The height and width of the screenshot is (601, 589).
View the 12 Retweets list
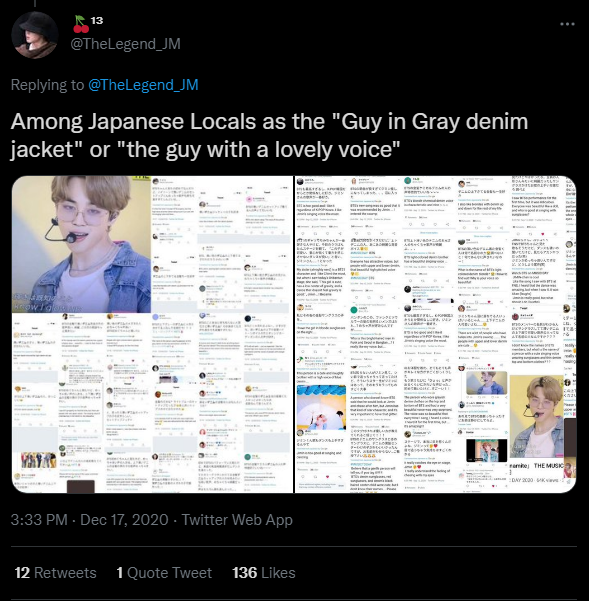[x=56, y=573]
